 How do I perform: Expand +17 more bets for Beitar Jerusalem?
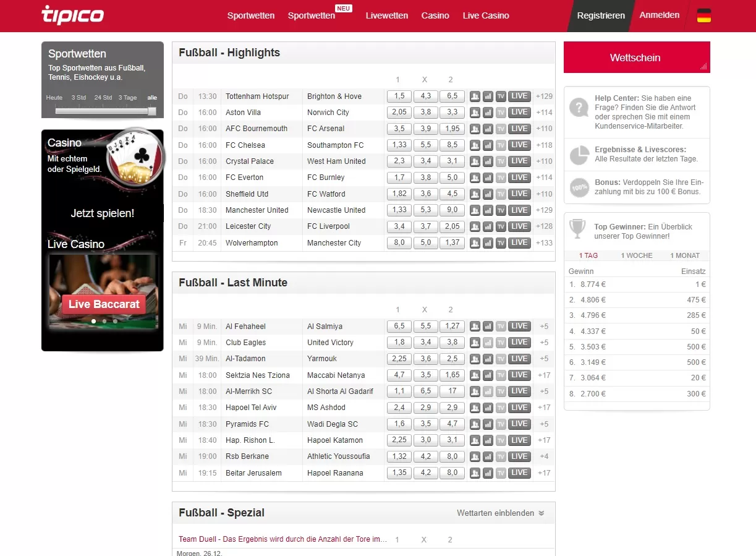coord(544,473)
